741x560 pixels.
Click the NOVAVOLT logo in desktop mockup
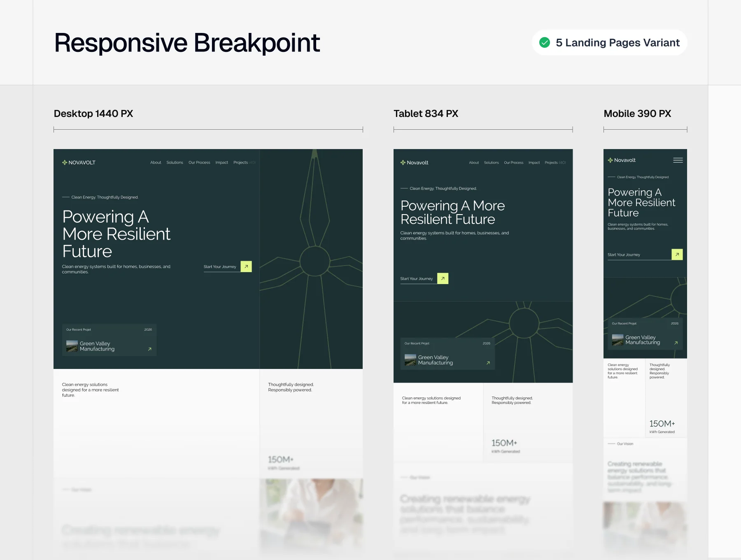click(79, 163)
